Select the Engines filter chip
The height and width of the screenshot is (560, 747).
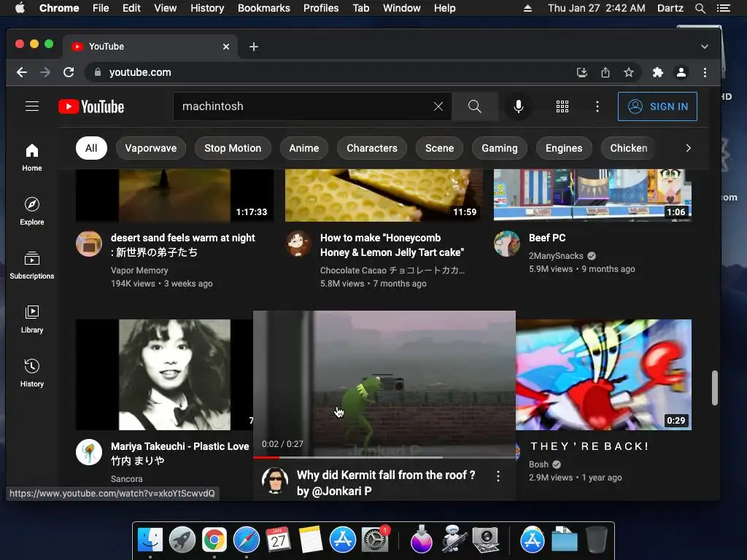(x=564, y=148)
